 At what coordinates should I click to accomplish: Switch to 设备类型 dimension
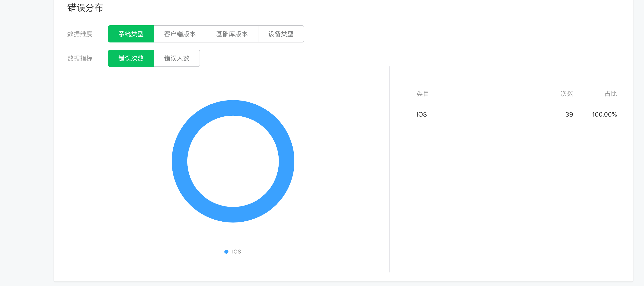tap(281, 34)
